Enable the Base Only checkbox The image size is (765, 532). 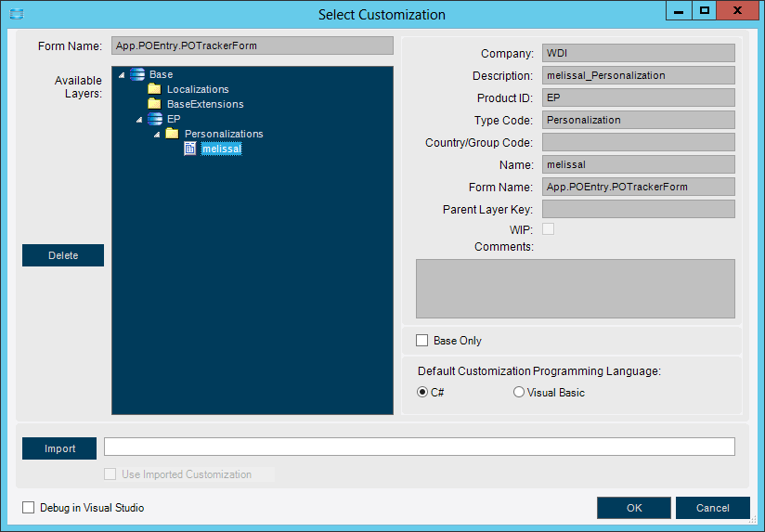[x=422, y=340]
